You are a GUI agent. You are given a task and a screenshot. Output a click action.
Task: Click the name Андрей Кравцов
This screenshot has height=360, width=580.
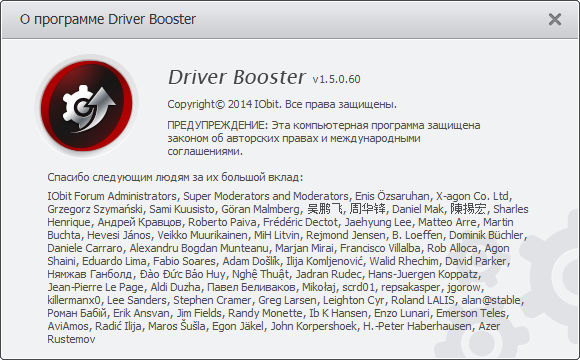pos(139,222)
